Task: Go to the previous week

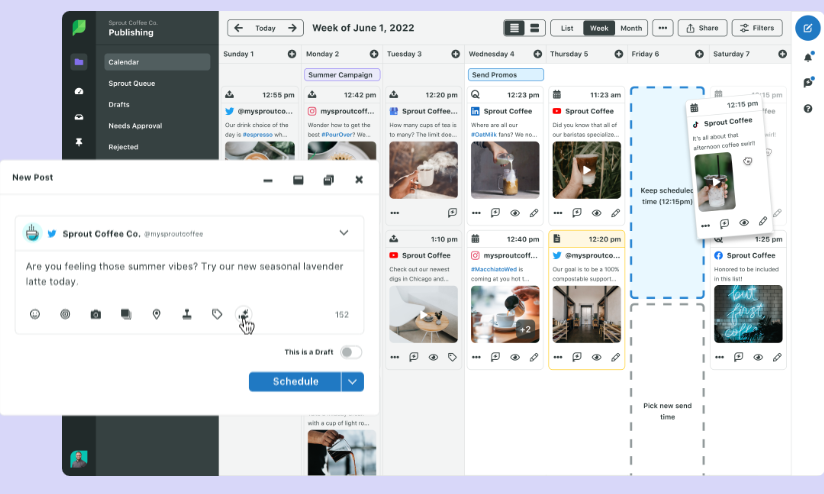Action: click(239, 28)
